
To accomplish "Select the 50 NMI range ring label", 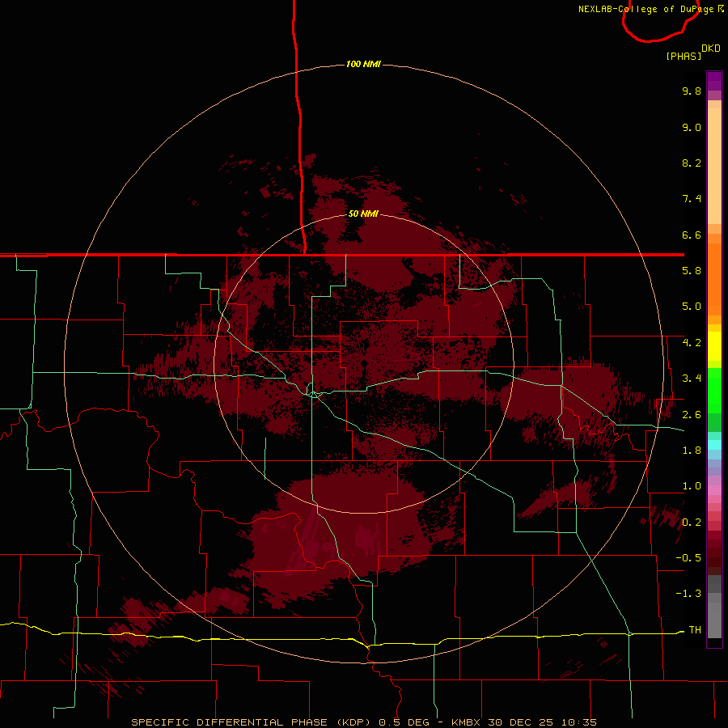I will pos(363,214).
